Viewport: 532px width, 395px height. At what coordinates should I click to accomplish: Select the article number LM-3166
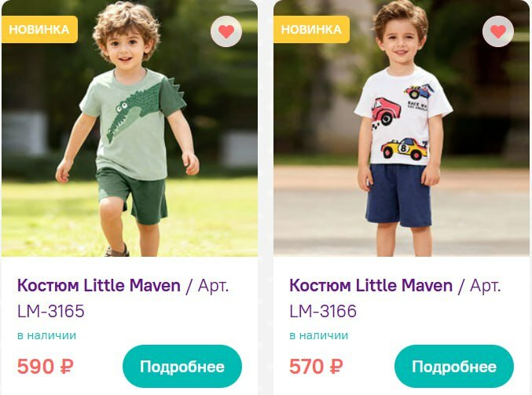click(323, 311)
